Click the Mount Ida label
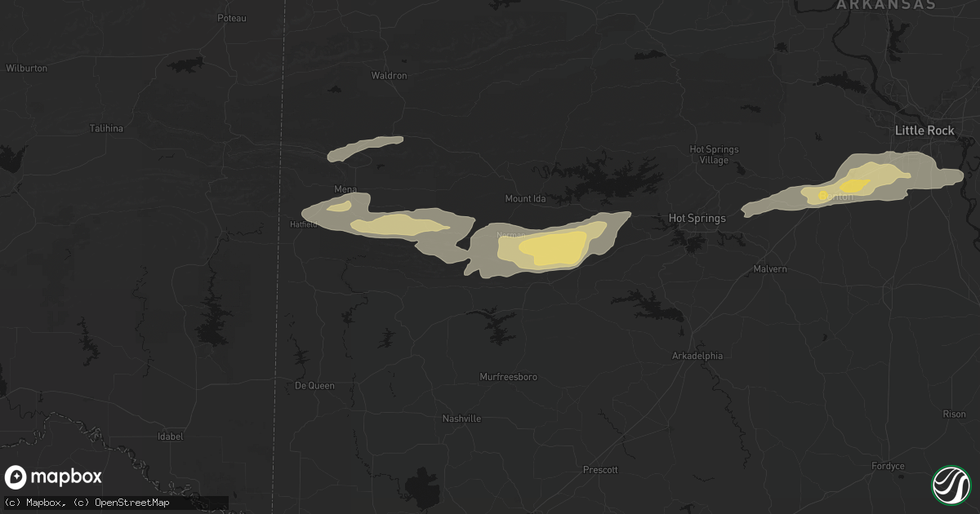 pos(525,199)
